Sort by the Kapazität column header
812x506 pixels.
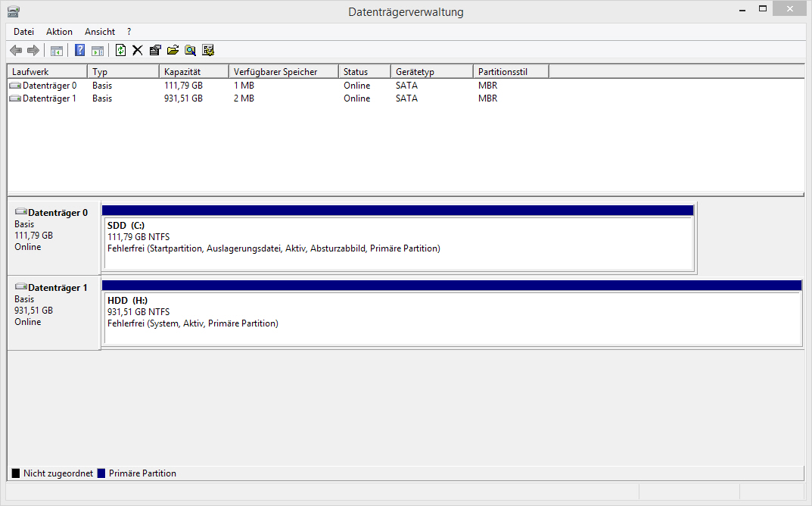pos(194,71)
